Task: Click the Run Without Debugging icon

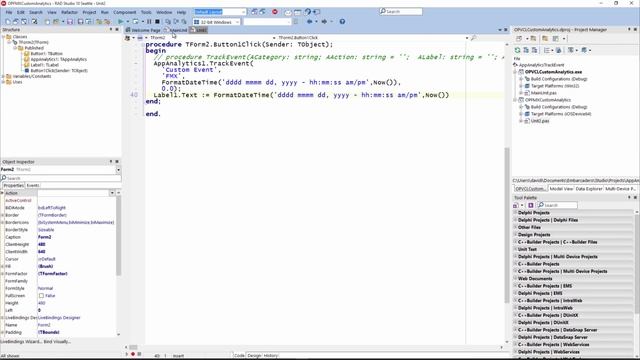Action: (136, 22)
